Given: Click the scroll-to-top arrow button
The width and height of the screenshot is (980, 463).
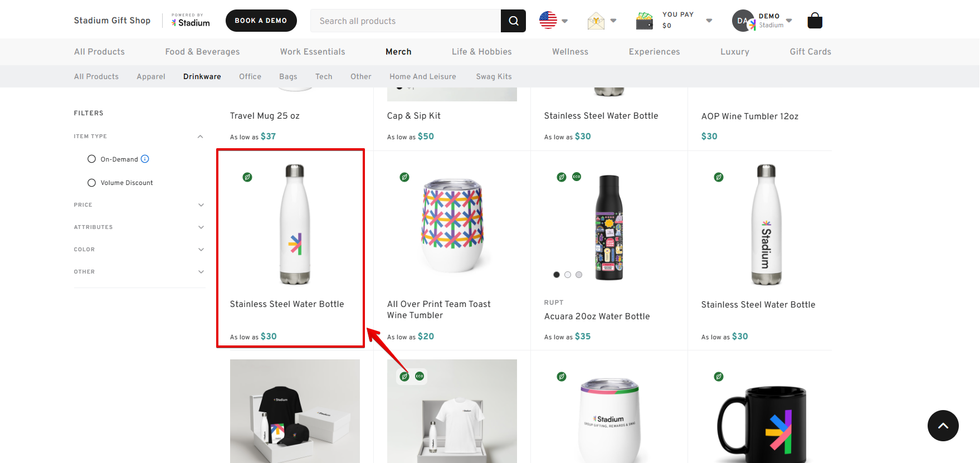Looking at the screenshot, I should click(x=943, y=426).
